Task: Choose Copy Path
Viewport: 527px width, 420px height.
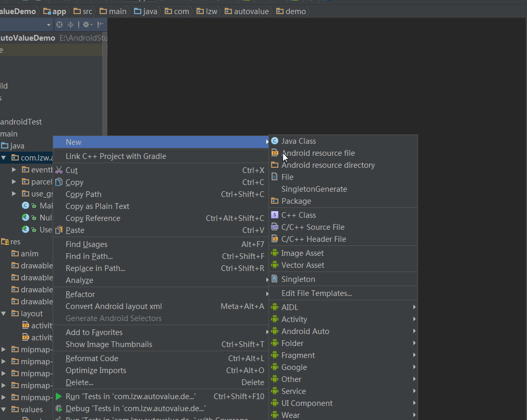Action: click(161, 194)
